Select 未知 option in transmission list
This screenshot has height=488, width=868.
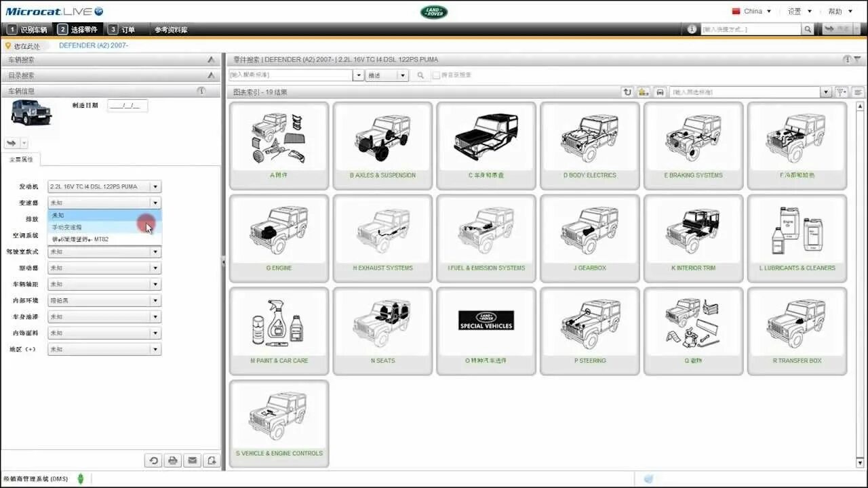[x=104, y=216]
